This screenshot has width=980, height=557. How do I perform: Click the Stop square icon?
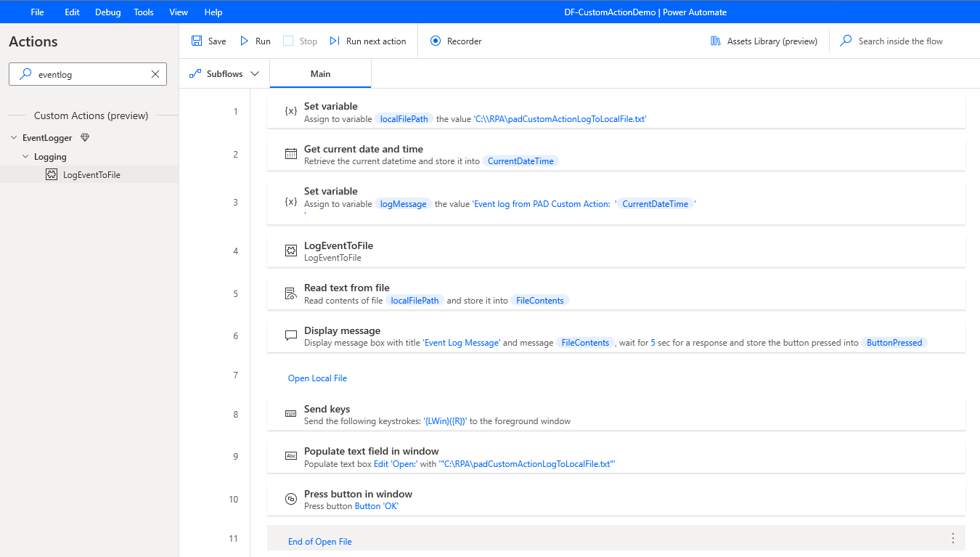288,41
